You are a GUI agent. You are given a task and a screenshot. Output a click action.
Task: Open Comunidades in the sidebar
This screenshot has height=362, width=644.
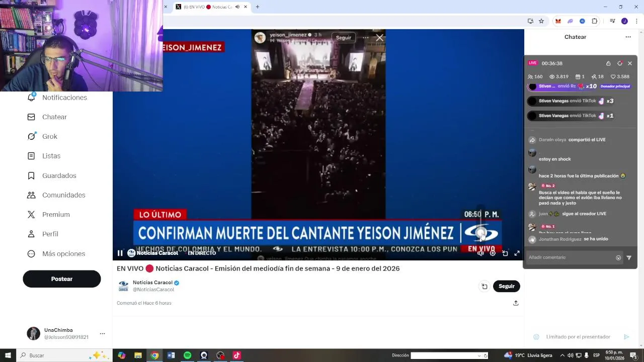[x=56, y=195]
